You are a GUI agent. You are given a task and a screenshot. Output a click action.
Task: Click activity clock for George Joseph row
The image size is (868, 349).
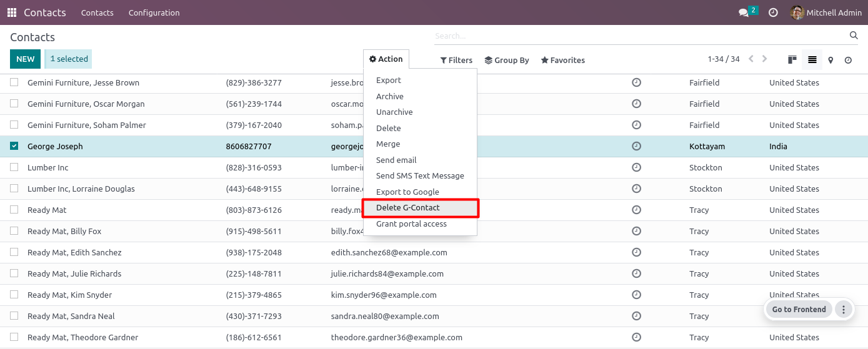[637, 146]
